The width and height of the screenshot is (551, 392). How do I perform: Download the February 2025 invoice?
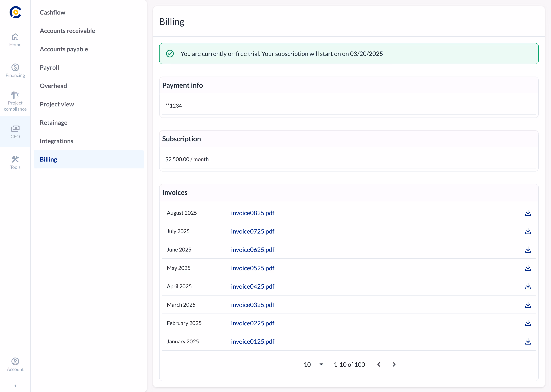coord(528,323)
